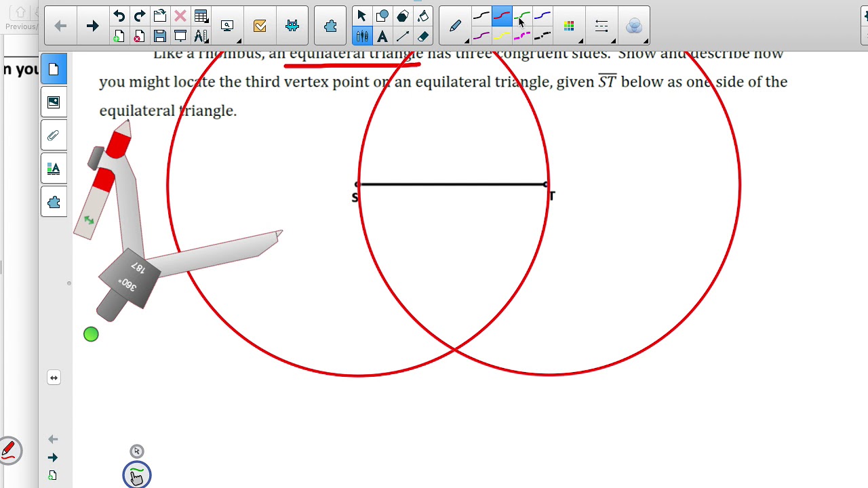This screenshot has height=488, width=868.
Task: Open the color palette dropdown
Action: click(x=570, y=26)
